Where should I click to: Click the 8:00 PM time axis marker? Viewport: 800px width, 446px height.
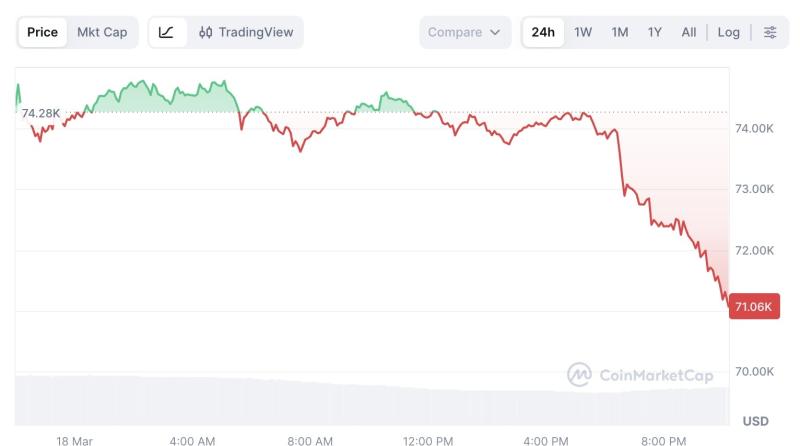pos(663,440)
